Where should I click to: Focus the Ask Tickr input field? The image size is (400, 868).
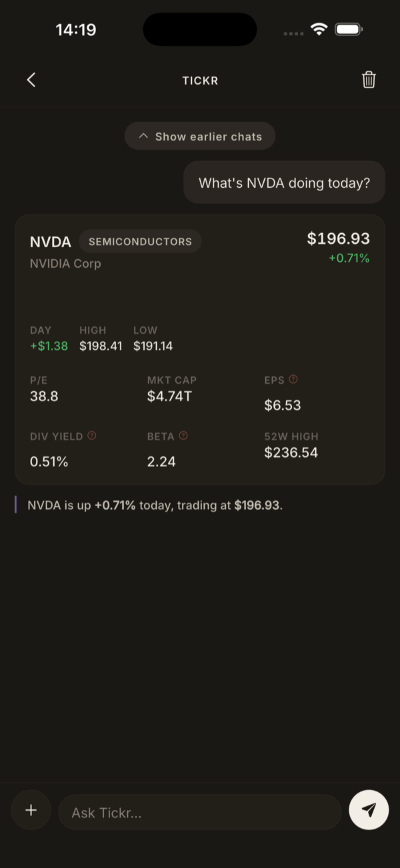click(x=200, y=812)
